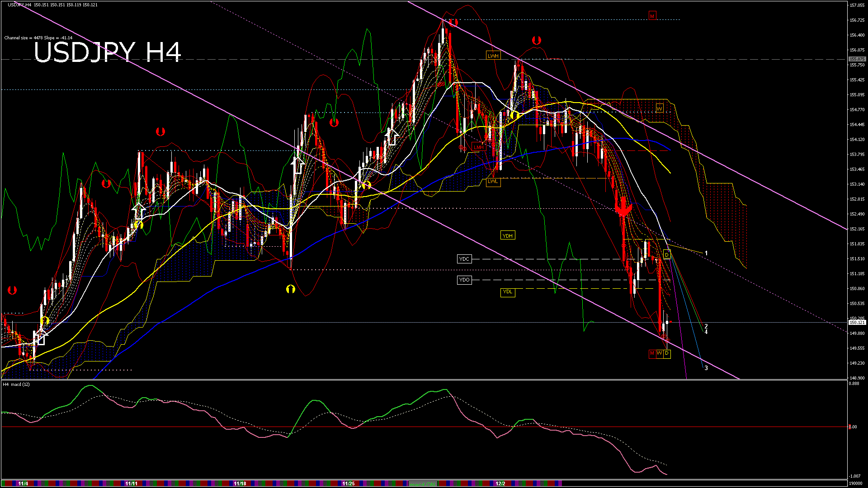The height and width of the screenshot is (488, 868).
Task: Click the YDC white level label
Action: [464, 259]
